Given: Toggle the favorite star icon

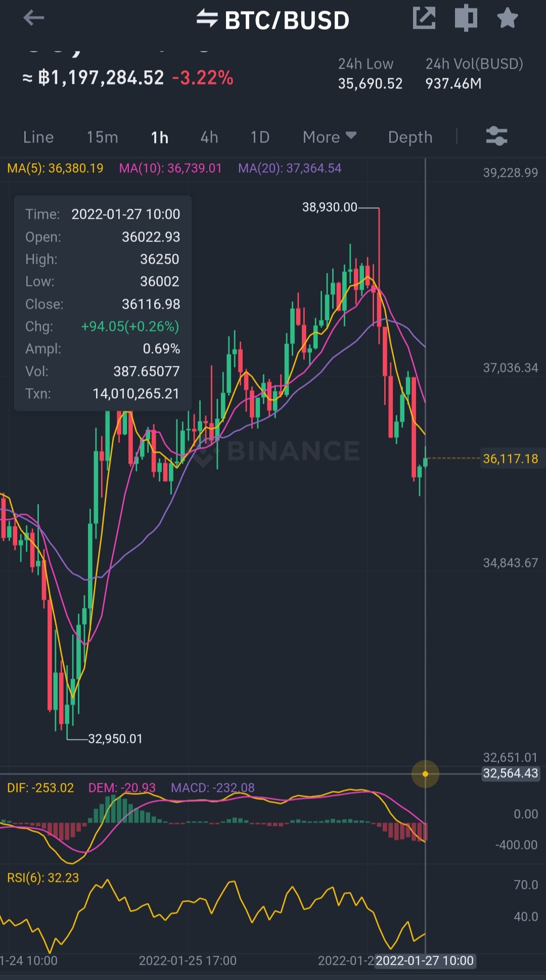Looking at the screenshot, I should (x=507, y=18).
